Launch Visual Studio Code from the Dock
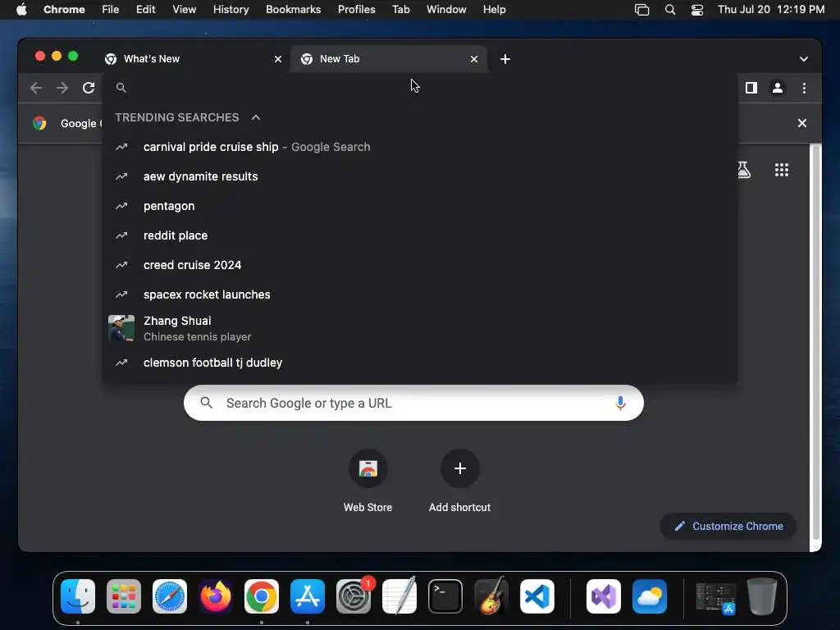840x630 pixels. coord(537,596)
